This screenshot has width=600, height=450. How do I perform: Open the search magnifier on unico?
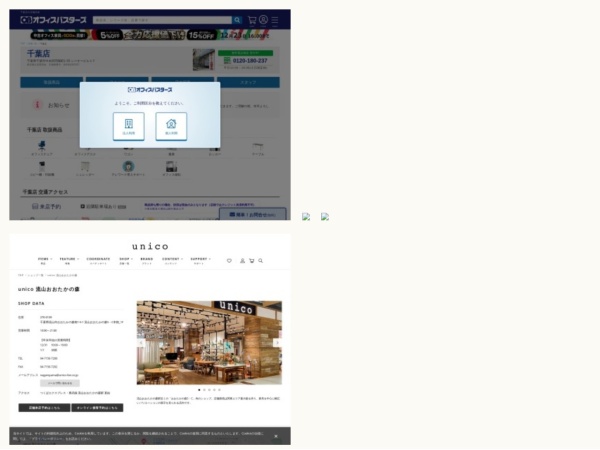click(261, 261)
